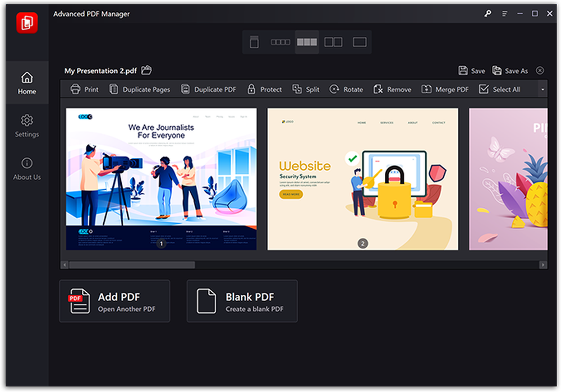Open folder icon beside My Presentation 2.pdf
This screenshot has height=392, width=561.
(146, 70)
